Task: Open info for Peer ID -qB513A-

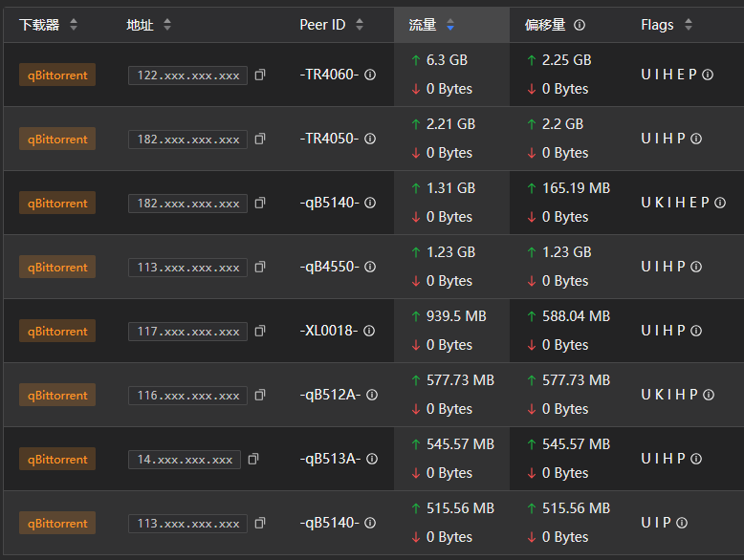Action: click(x=372, y=459)
